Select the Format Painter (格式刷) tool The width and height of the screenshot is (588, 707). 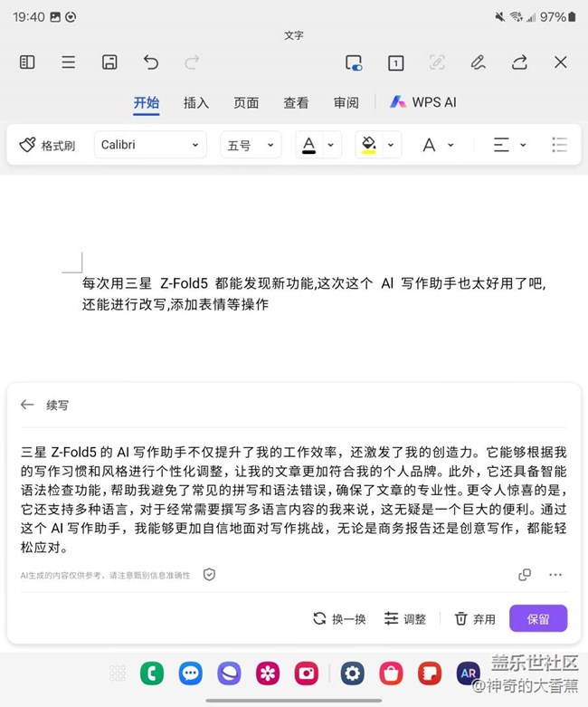(x=47, y=145)
